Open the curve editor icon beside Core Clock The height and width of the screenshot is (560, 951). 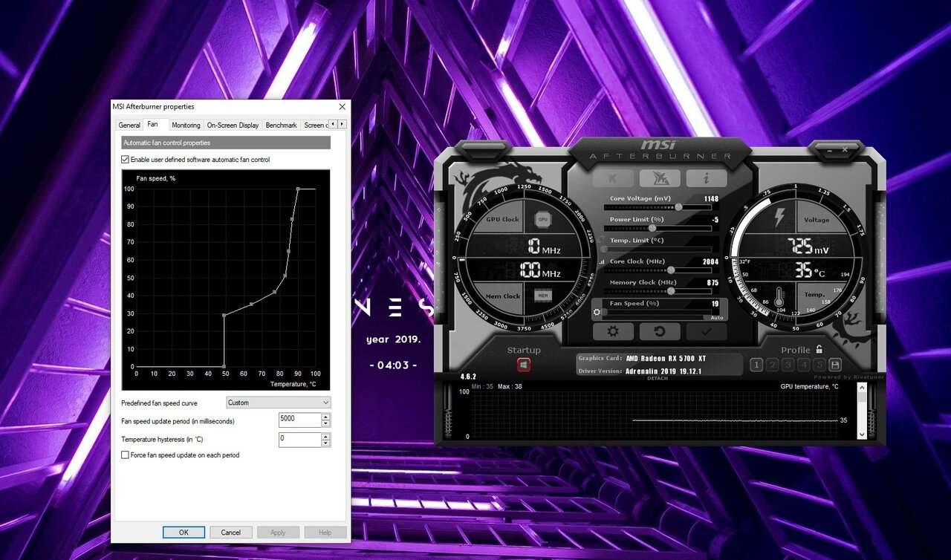tap(602, 261)
